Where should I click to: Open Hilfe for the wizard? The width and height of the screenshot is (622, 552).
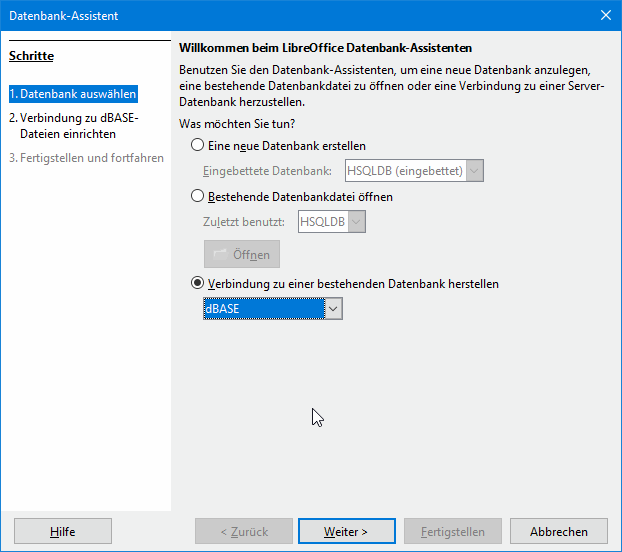[x=63, y=531]
